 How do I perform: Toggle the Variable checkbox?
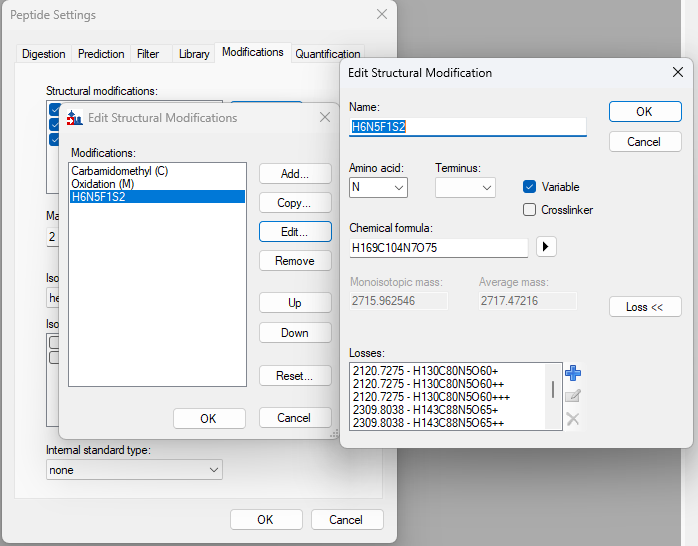pos(530,187)
